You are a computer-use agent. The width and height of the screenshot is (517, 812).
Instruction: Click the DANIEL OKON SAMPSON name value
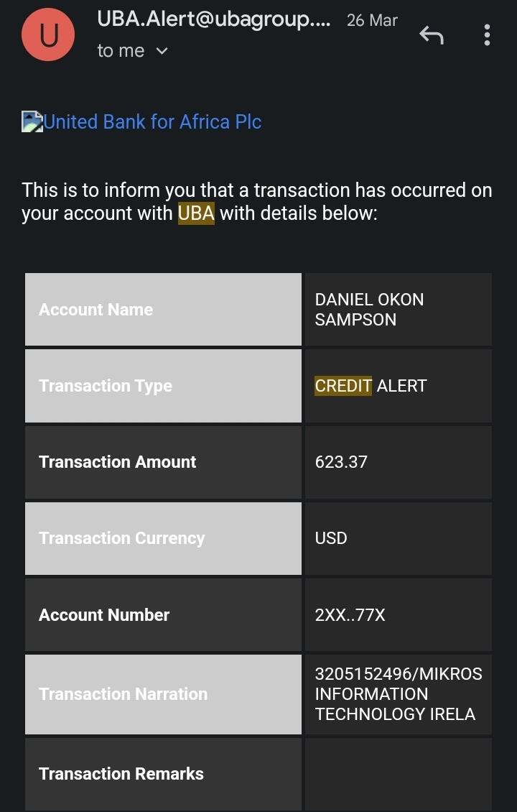(369, 310)
